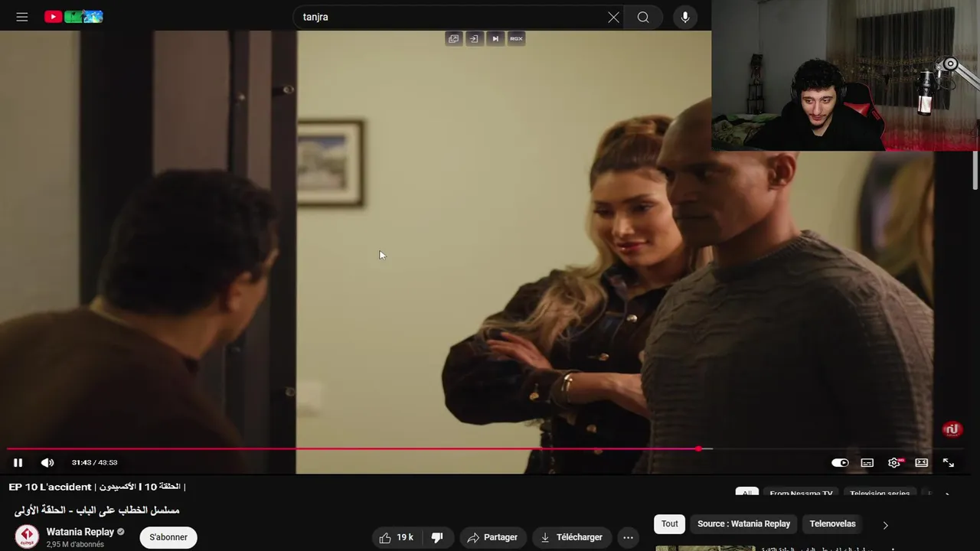980x551 pixels.
Task: Click the page scrollbar on the right
Action: point(975,170)
